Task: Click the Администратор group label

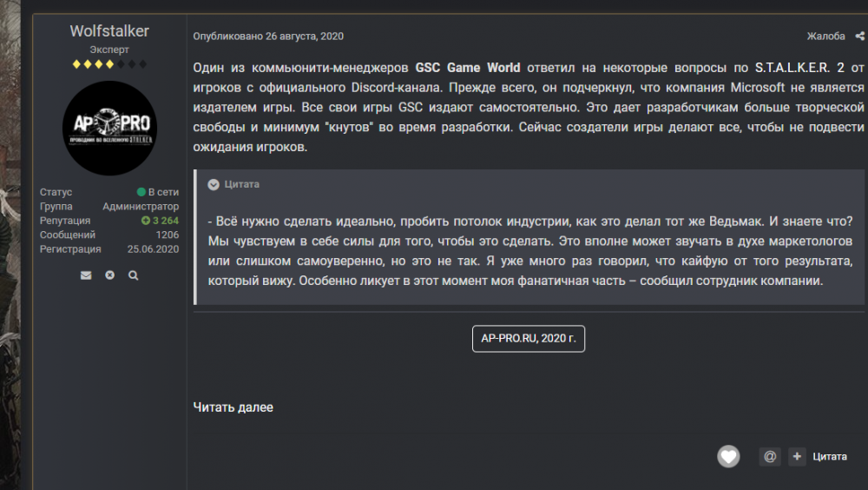Action: point(141,207)
